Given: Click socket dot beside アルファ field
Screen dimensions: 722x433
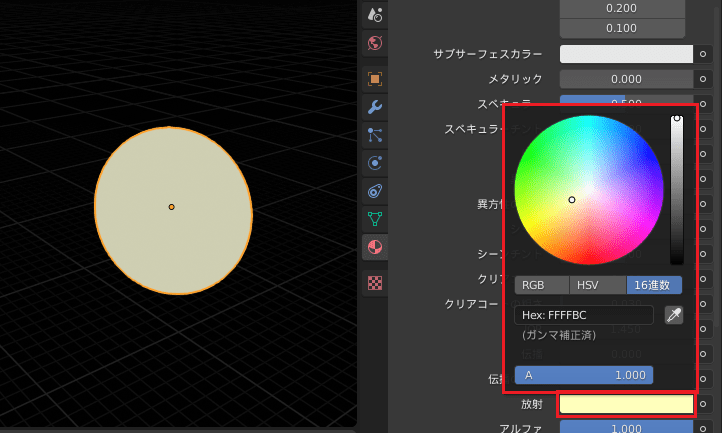Looking at the screenshot, I should [703, 428].
